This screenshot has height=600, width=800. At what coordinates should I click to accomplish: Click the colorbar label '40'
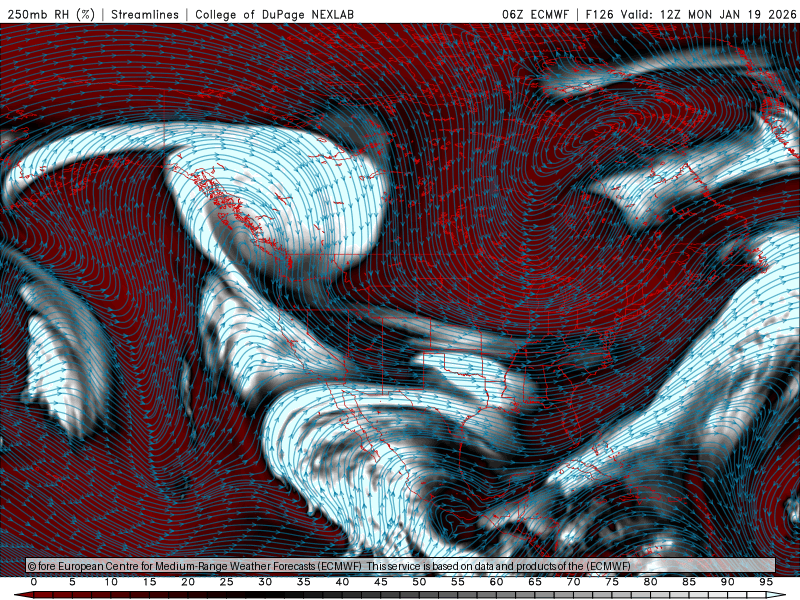click(x=342, y=582)
